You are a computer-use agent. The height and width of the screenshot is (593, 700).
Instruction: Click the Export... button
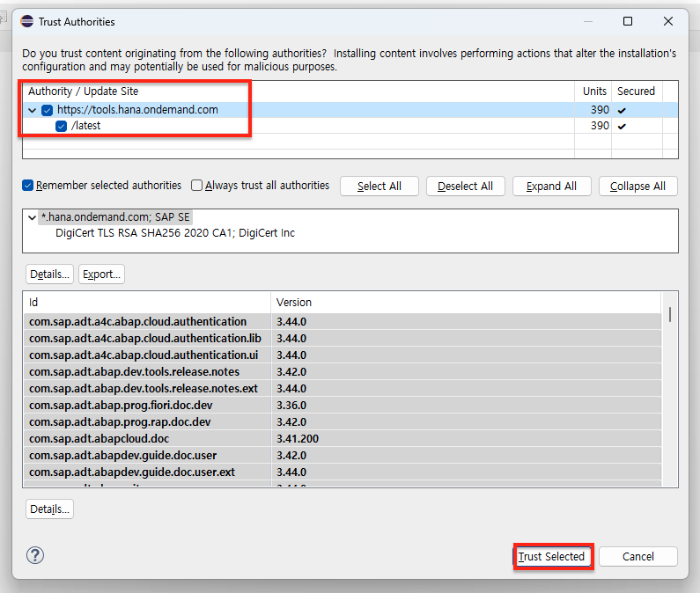tap(101, 274)
